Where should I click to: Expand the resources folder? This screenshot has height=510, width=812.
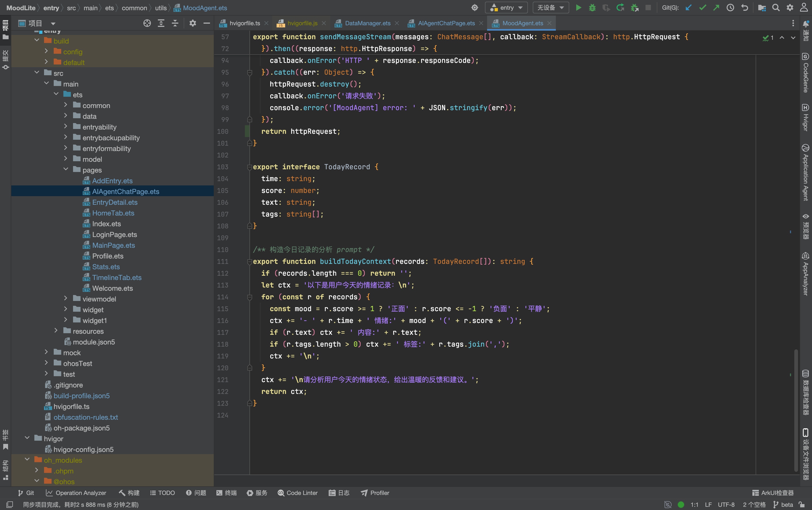(56, 331)
